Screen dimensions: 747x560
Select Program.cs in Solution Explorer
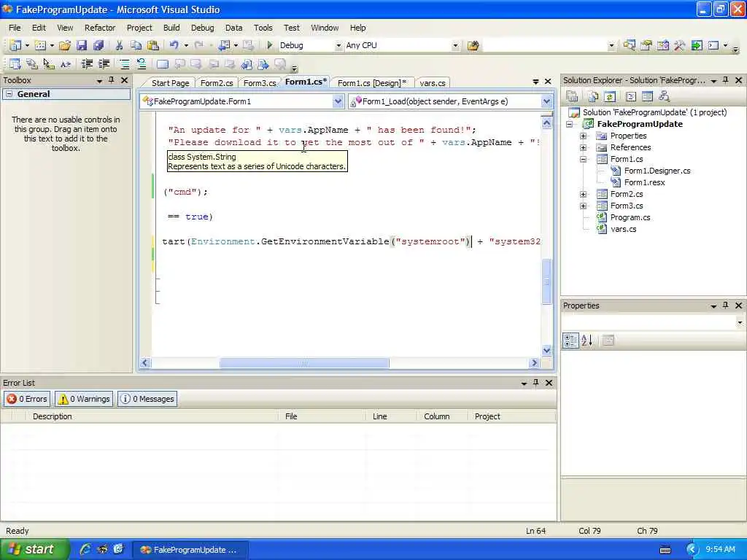click(x=630, y=217)
